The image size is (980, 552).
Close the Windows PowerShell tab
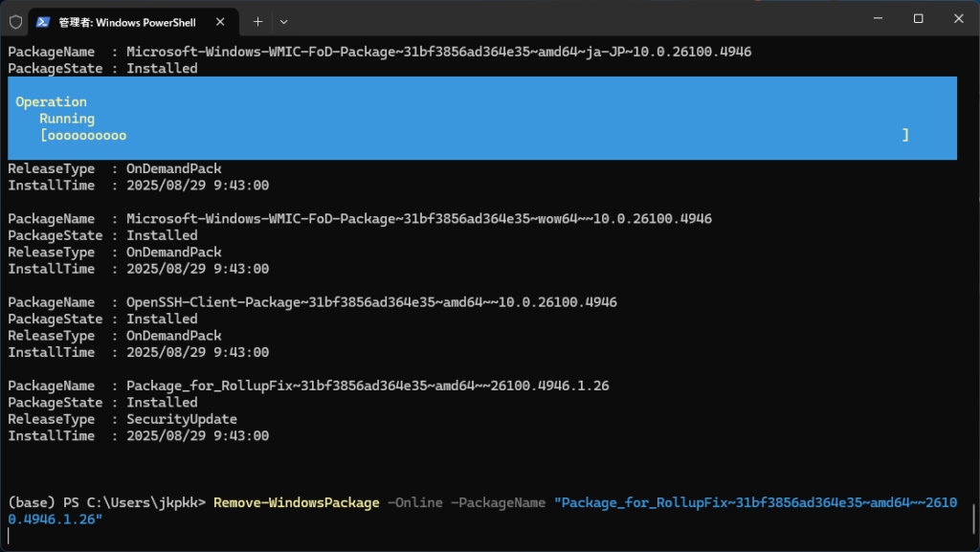coord(220,22)
